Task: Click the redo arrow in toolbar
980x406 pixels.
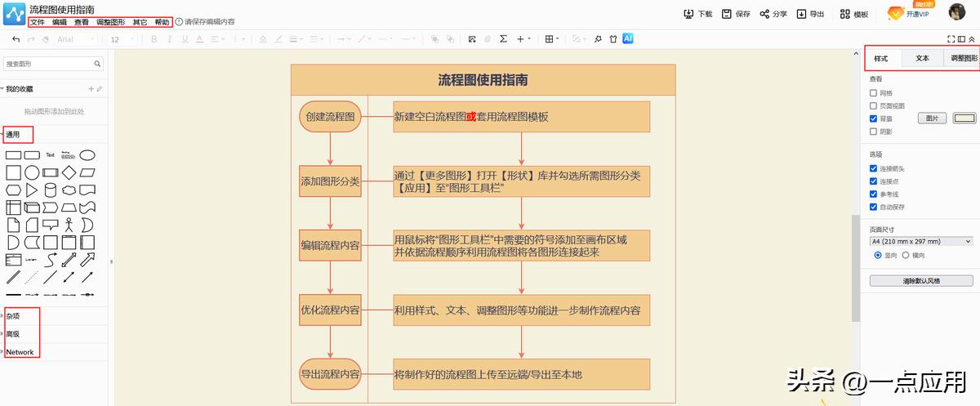Action: (x=30, y=38)
